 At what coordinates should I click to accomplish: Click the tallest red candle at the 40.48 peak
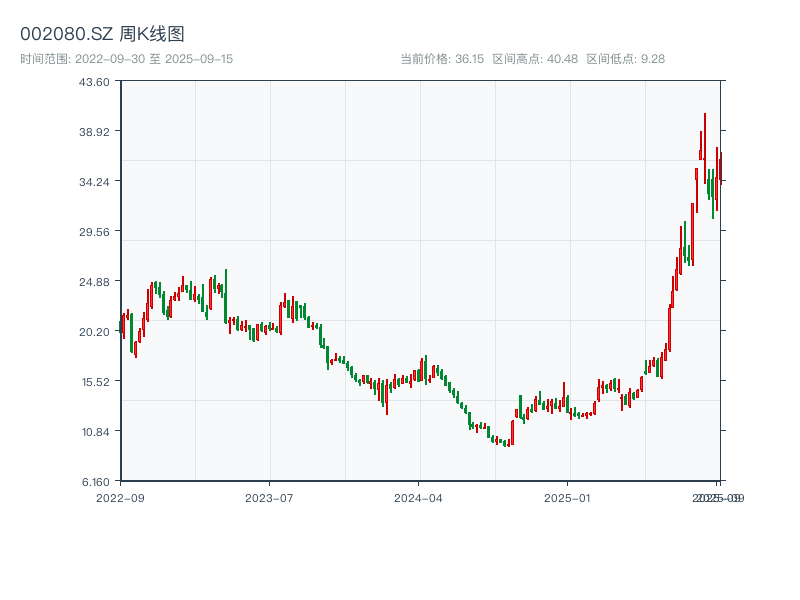(x=705, y=148)
